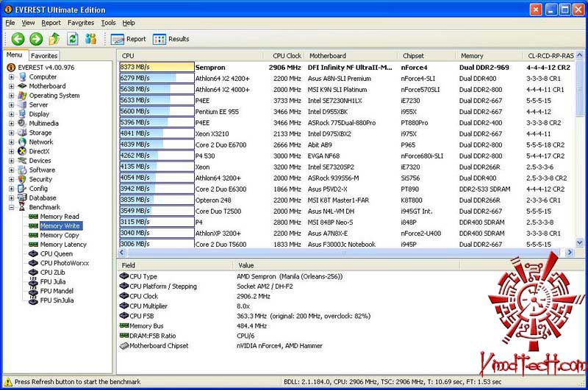
Task: Select the Benchmark hourglass icon
Action: pyautogui.click(x=22, y=207)
